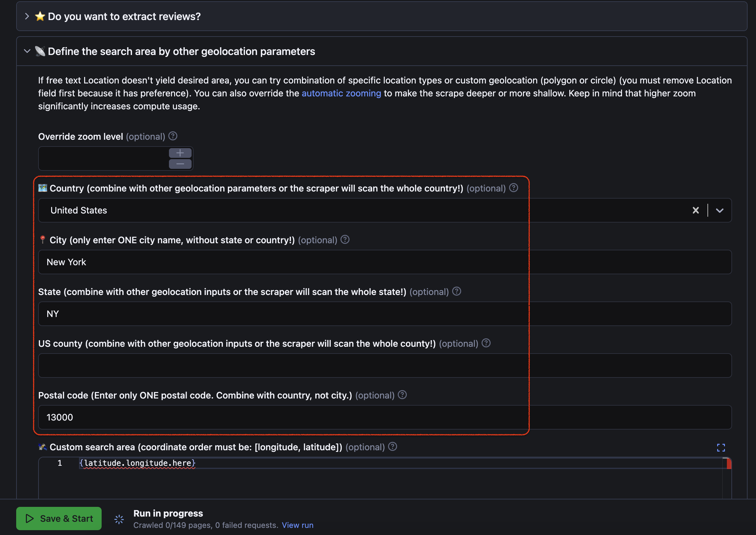Click the city pin icon

[x=43, y=239]
